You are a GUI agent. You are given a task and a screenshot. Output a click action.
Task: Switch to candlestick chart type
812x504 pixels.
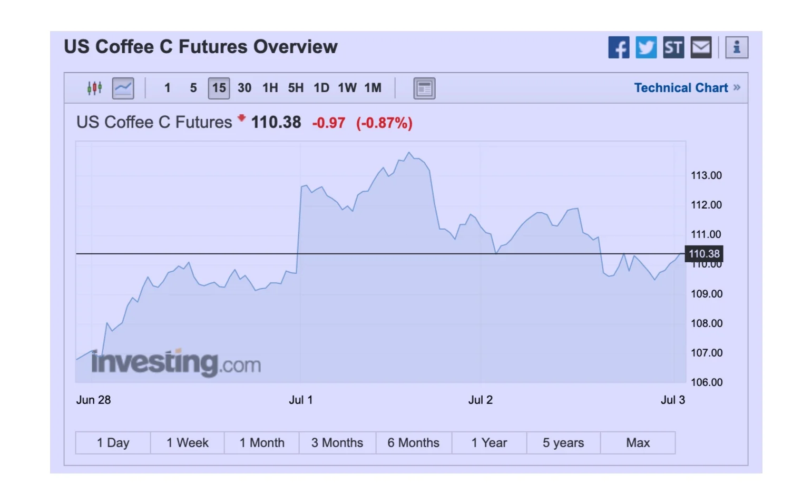tap(95, 88)
